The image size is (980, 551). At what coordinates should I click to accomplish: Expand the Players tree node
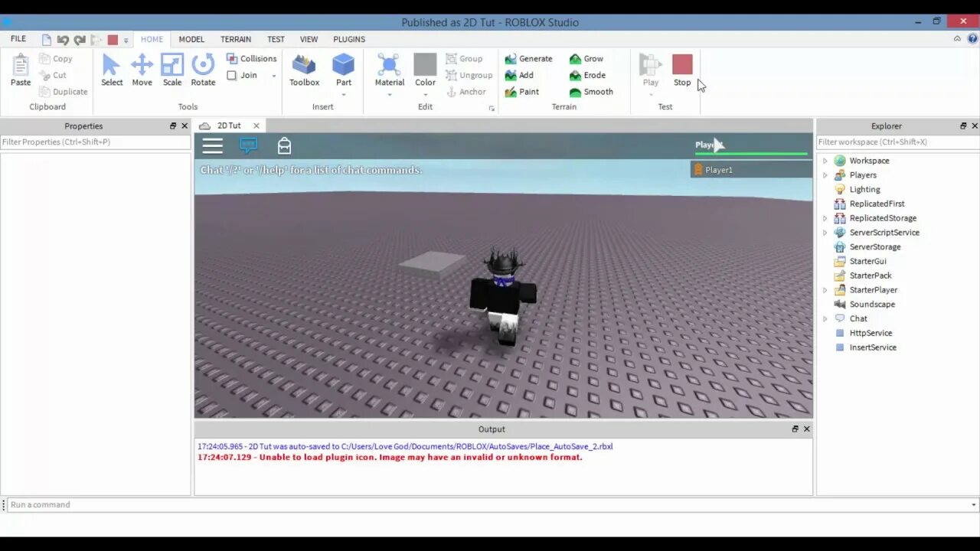[825, 175]
